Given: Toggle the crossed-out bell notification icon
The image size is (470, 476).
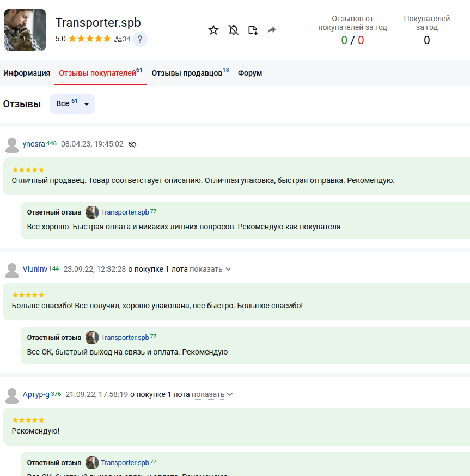Looking at the screenshot, I should (234, 30).
